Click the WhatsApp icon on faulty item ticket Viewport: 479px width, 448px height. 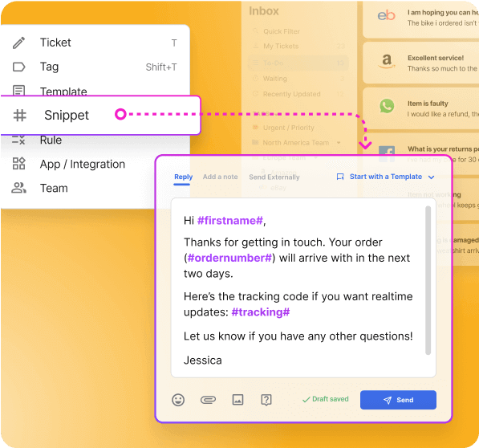click(x=387, y=106)
